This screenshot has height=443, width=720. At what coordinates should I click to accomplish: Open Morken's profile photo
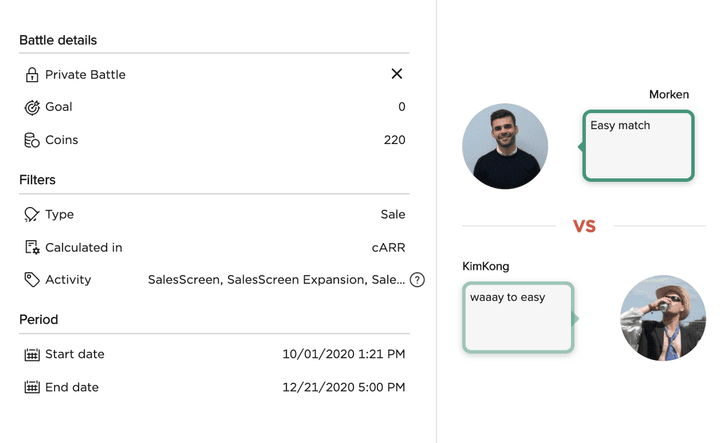point(505,146)
